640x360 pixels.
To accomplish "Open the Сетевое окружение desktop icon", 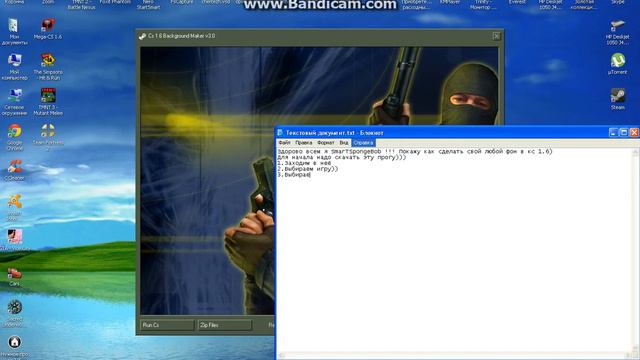I will click(x=14, y=102).
